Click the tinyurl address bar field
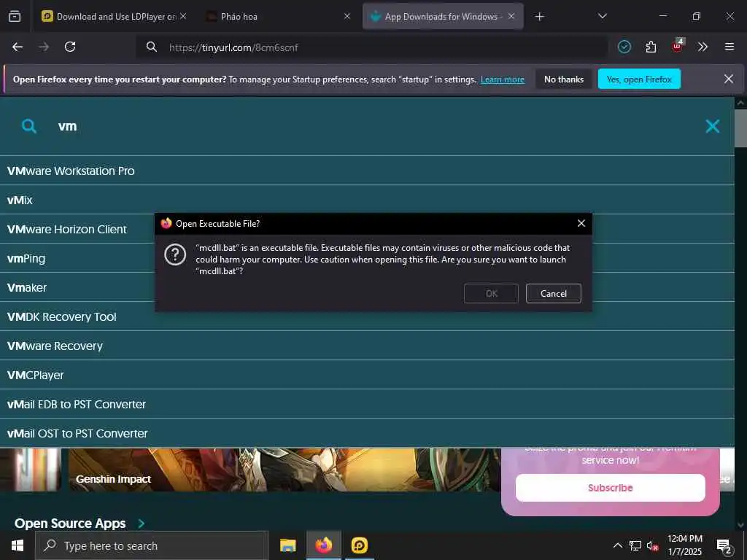This screenshot has width=747, height=560. pyautogui.click(x=371, y=47)
